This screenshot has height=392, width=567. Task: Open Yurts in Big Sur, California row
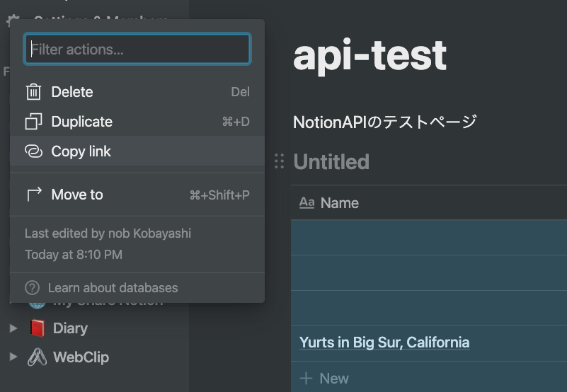coord(384,342)
